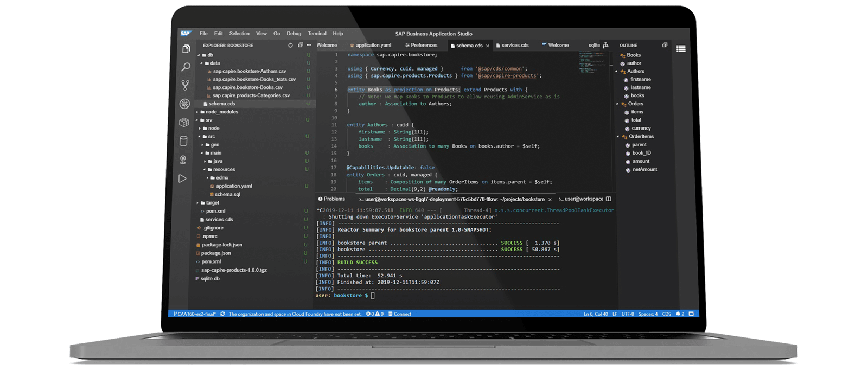Collapse Orders in the Outline
The height and width of the screenshot is (370, 868).
[617, 104]
